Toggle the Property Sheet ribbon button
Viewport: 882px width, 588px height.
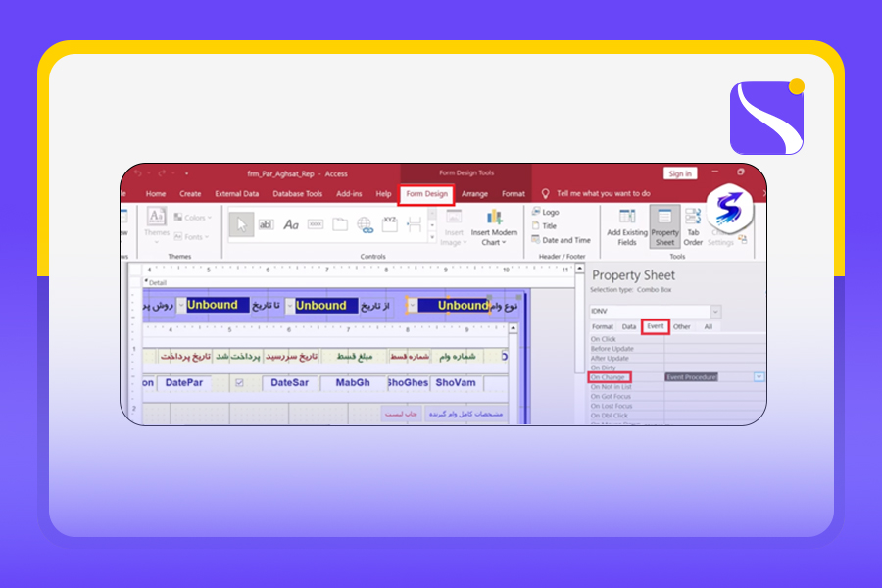pyautogui.click(x=664, y=226)
